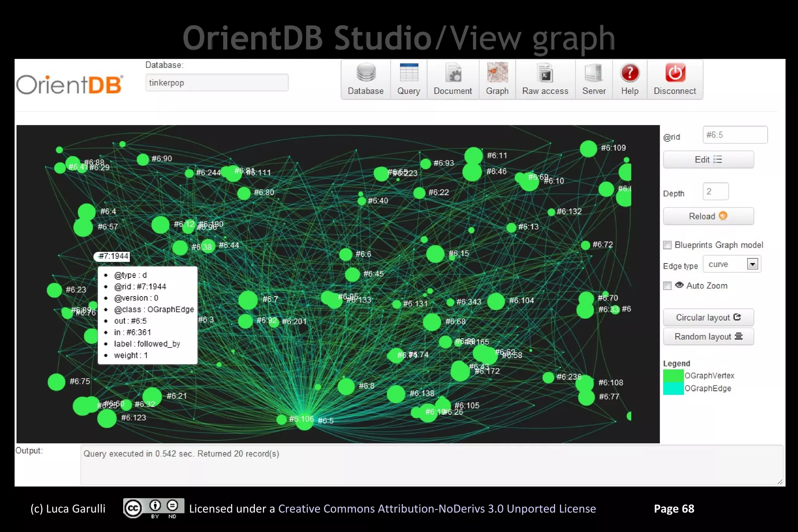
Task: Open the Server section
Action: [594, 80]
